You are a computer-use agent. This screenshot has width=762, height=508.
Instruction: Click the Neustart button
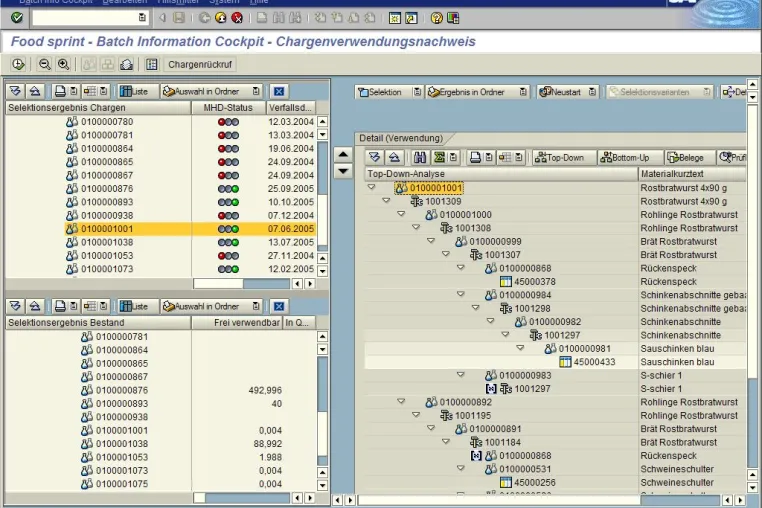[560, 92]
